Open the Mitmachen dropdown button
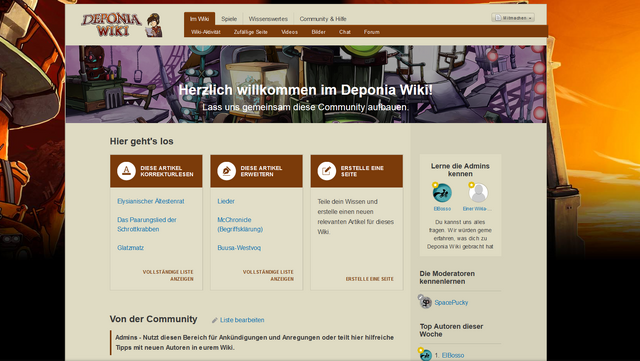 pos(513,18)
